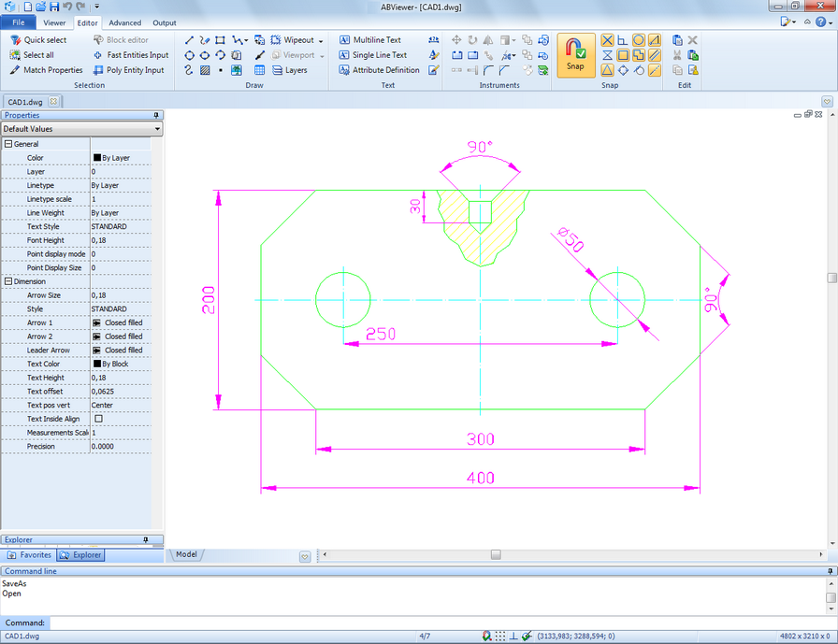The height and width of the screenshot is (644, 838).
Task: Click Quick select
Action: tap(38, 40)
